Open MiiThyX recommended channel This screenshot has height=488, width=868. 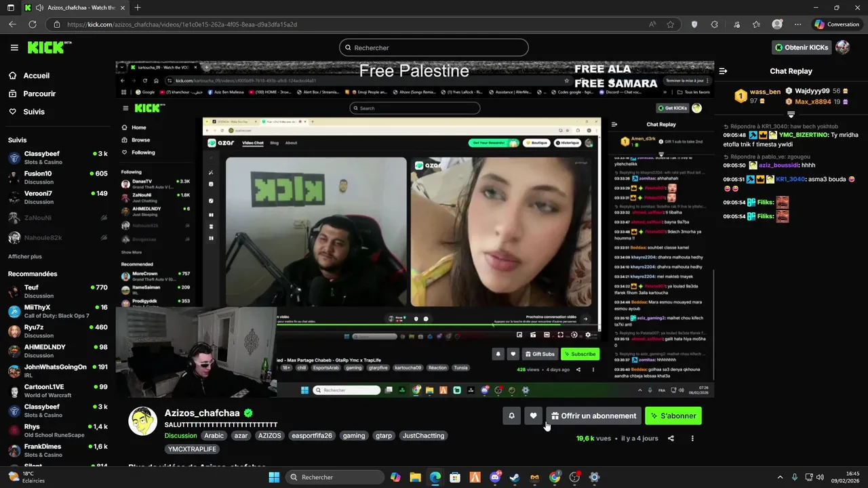coord(58,311)
